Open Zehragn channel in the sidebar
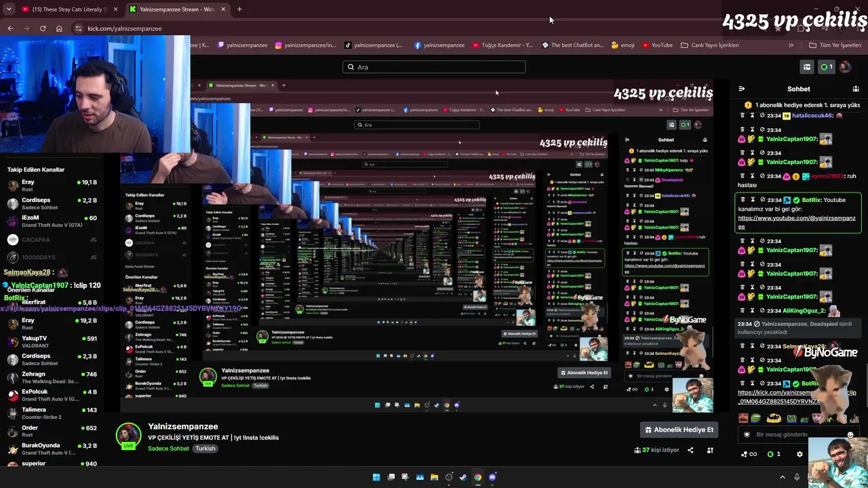 [x=52, y=378]
